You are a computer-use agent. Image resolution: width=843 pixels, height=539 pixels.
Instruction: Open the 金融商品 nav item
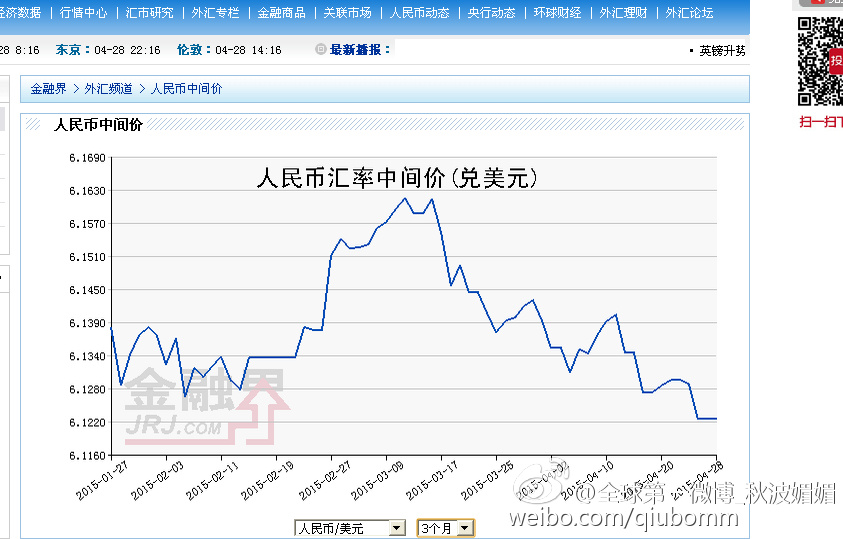281,13
